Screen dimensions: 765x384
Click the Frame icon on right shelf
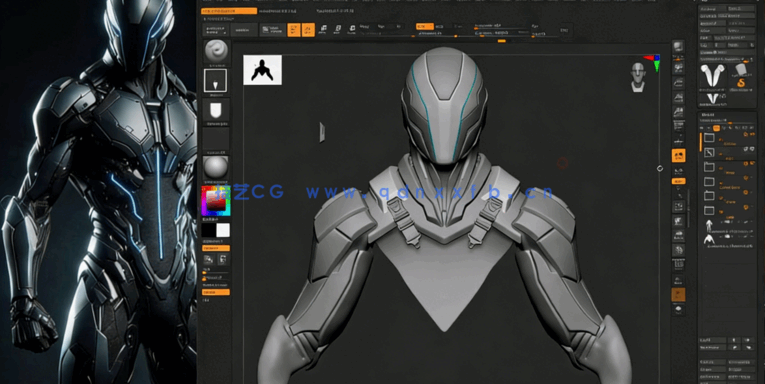pyautogui.click(x=678, y=207)
